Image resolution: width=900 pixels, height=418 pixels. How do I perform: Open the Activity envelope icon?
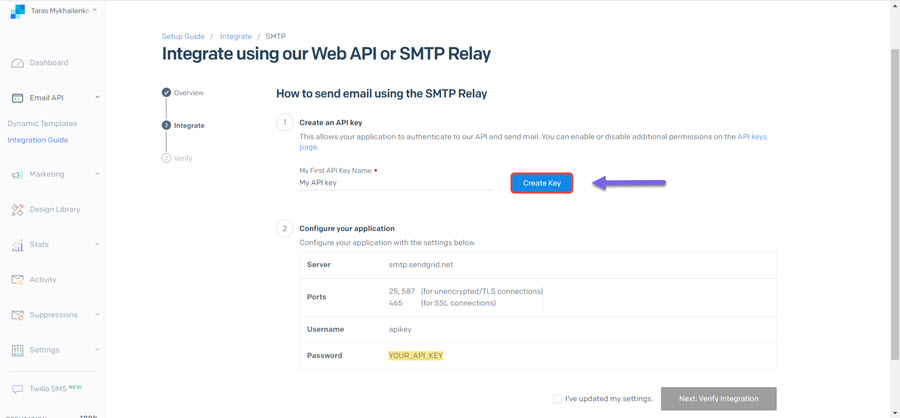point(17,280)
